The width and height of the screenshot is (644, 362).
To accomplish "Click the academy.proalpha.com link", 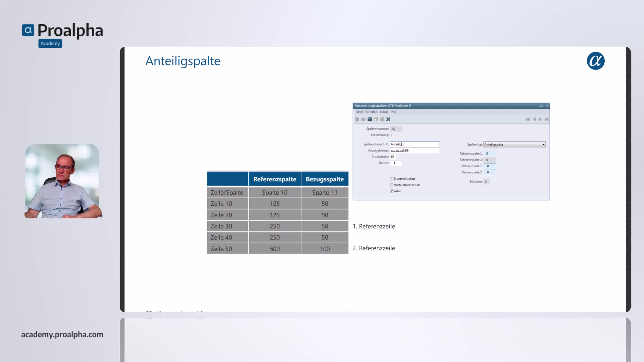I will pyautogui.click(x=62, y=334).
